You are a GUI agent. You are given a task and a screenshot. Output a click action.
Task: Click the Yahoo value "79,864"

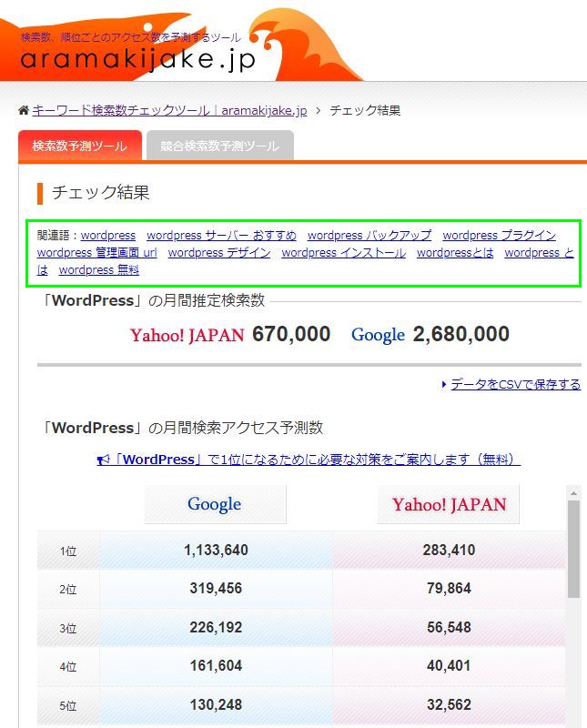tap(449, 589)
